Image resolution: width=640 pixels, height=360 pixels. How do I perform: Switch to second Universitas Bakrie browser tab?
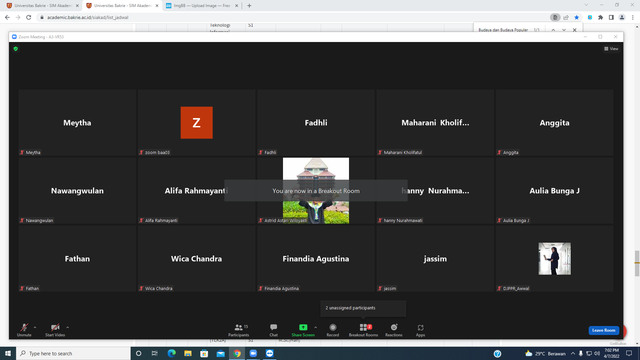[x=122, y=6]
